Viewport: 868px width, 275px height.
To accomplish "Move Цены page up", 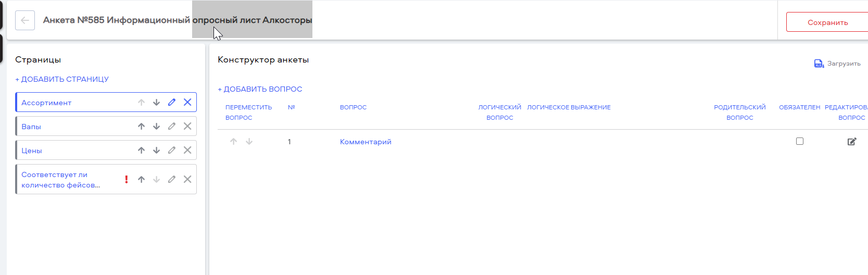I will 141,151.
